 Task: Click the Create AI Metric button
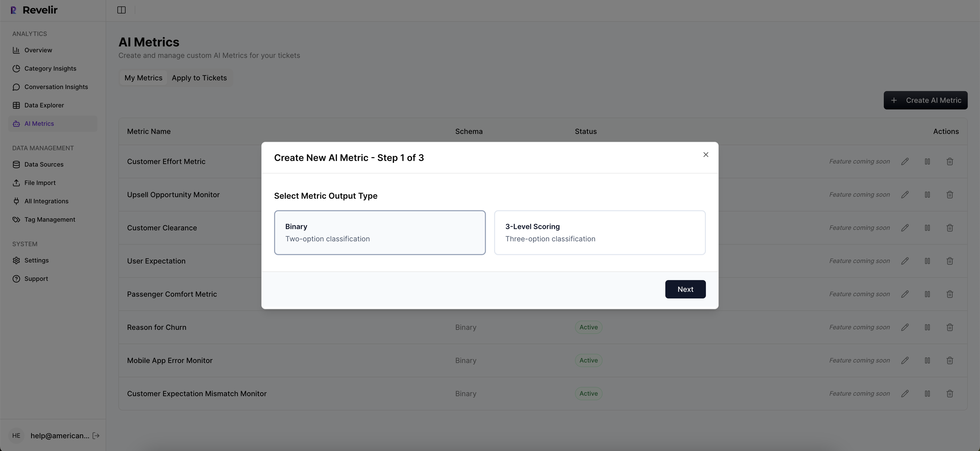[x=926, y=100]
